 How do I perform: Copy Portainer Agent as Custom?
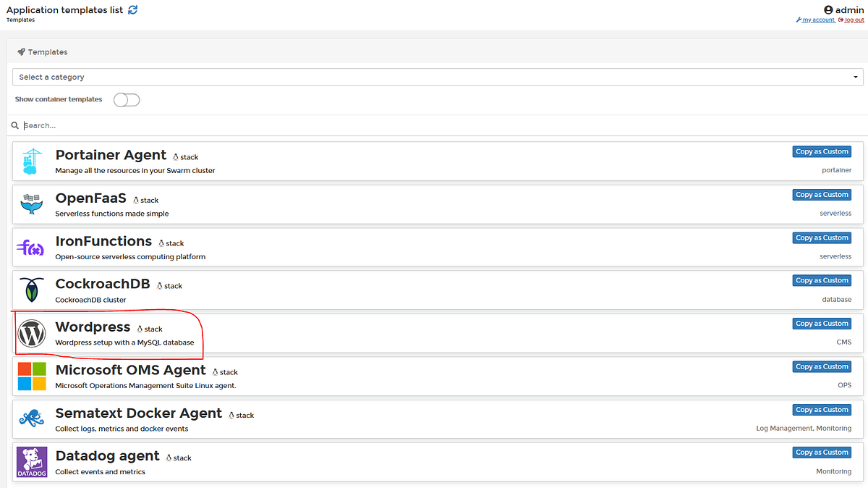pos(822,151)
